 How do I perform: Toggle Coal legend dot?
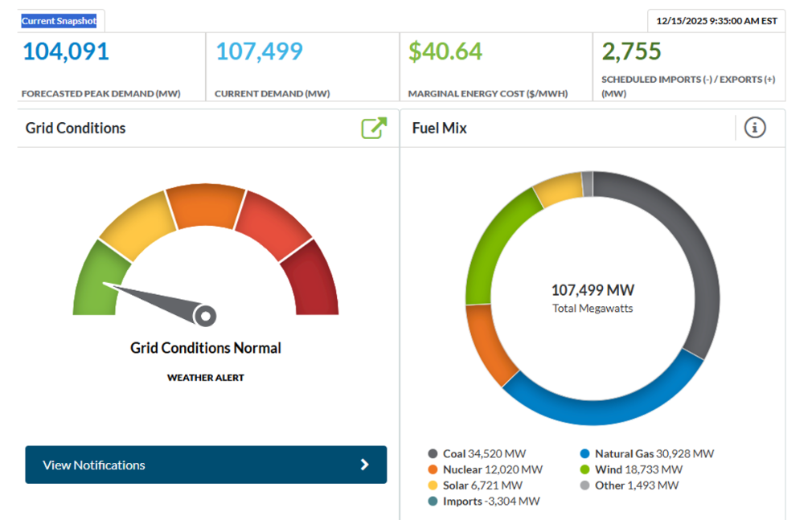click(x=433, y=454)
